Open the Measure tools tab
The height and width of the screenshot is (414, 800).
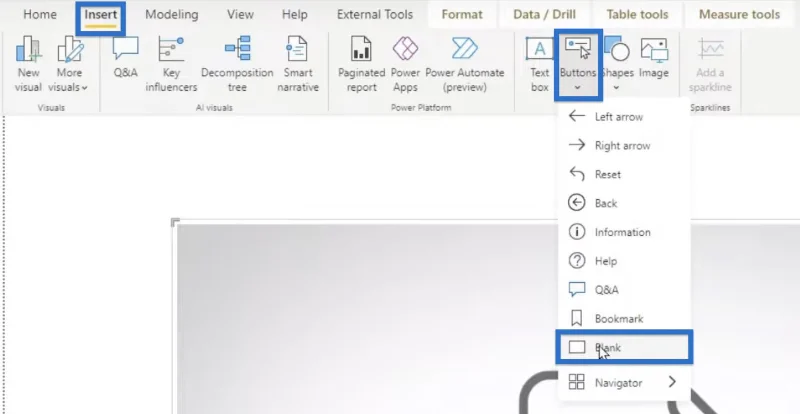tap(739, 15)
